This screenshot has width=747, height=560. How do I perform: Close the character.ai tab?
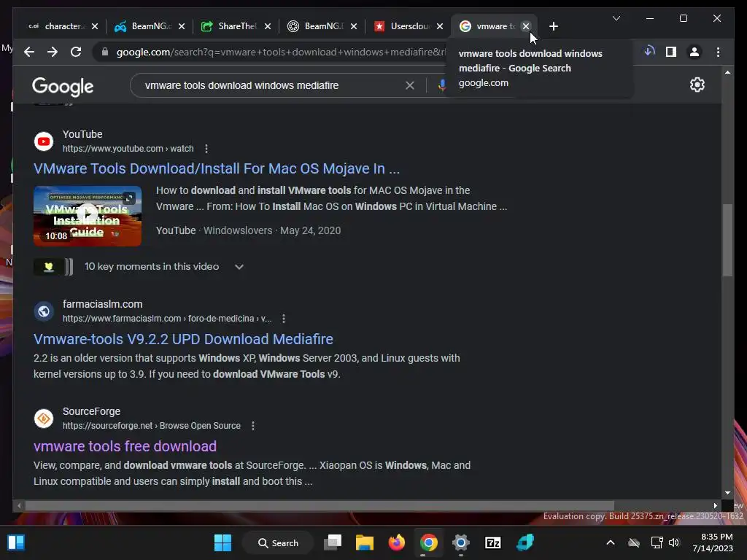click(x=94, y=26)
